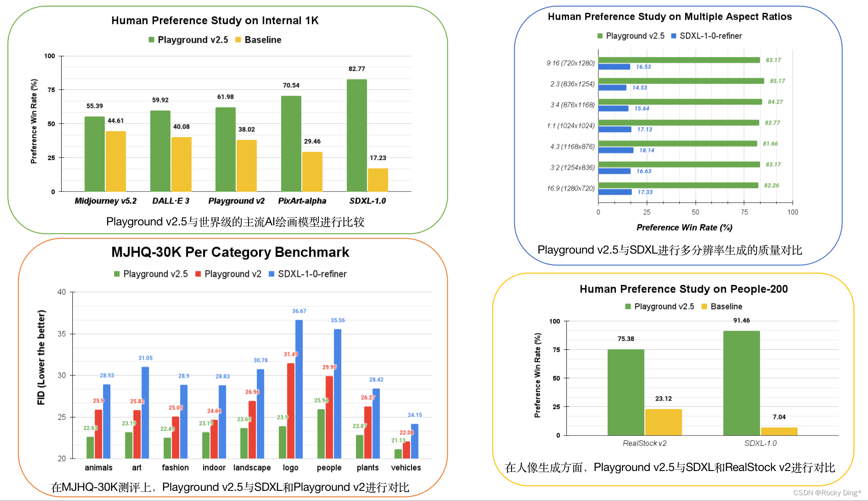The width and height of the screenshot is (868, 501).
Task: Click the 'PixArt-alpha' axis label
Action: (302, 201)
